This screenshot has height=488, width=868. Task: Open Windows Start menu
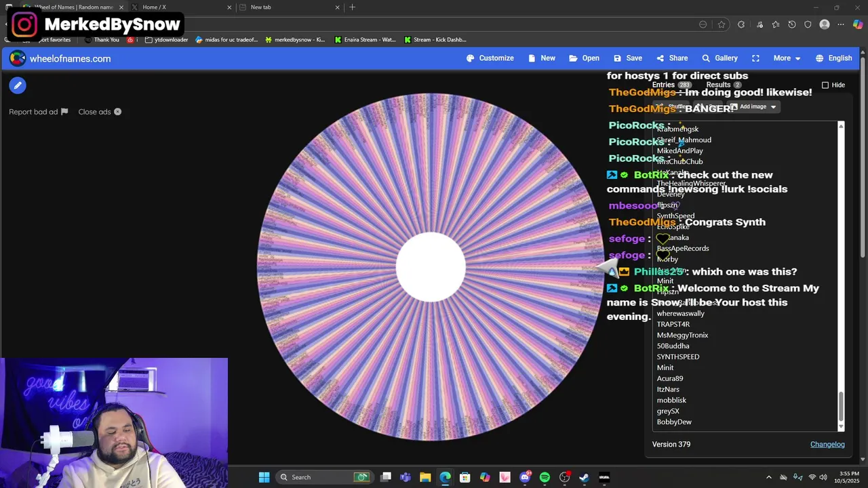(x=264, y=477)
